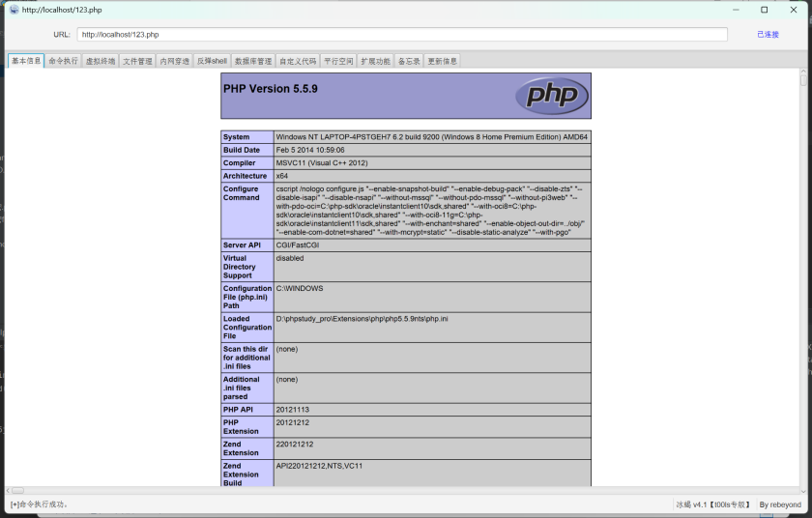Click the 'Additional .ini files parsed' label
Image resolution: width=812 pixels, height=518 pixels.
coord(242,388)
